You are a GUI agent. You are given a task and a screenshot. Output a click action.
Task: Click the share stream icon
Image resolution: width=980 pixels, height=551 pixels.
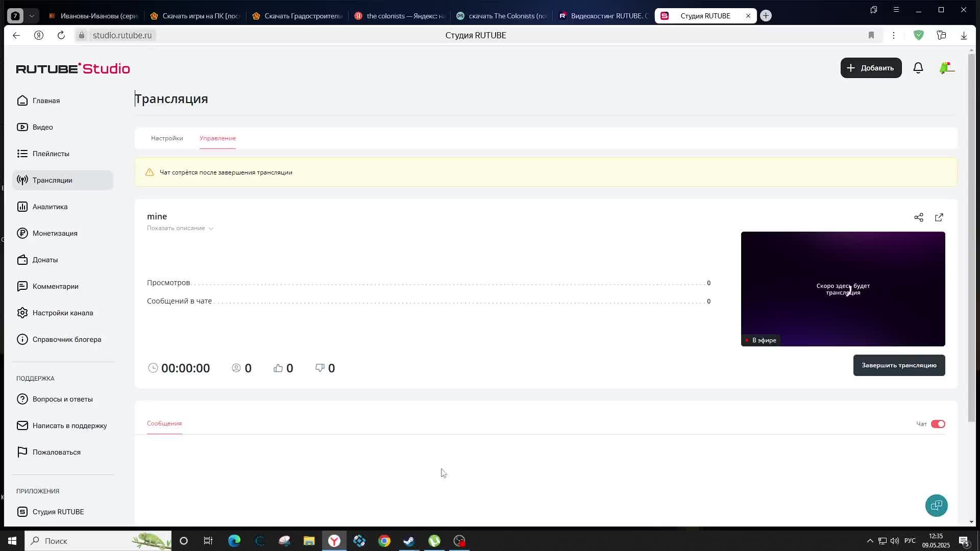click(919, 218)
